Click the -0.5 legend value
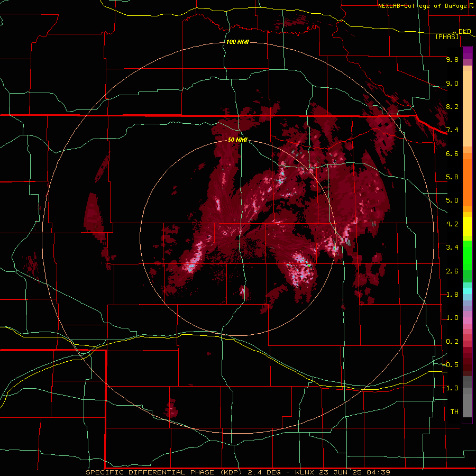The image size is (476, 476). click(x=451, y=365)
